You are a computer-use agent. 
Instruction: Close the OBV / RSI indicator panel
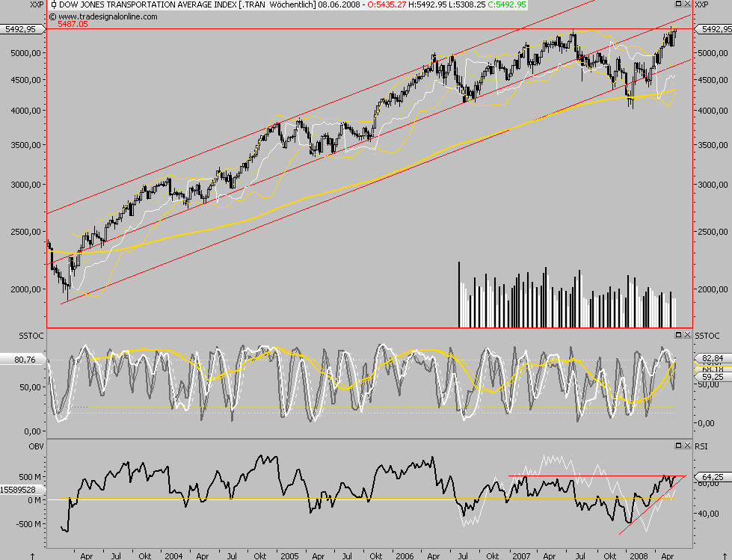click(x=687, y=445)
